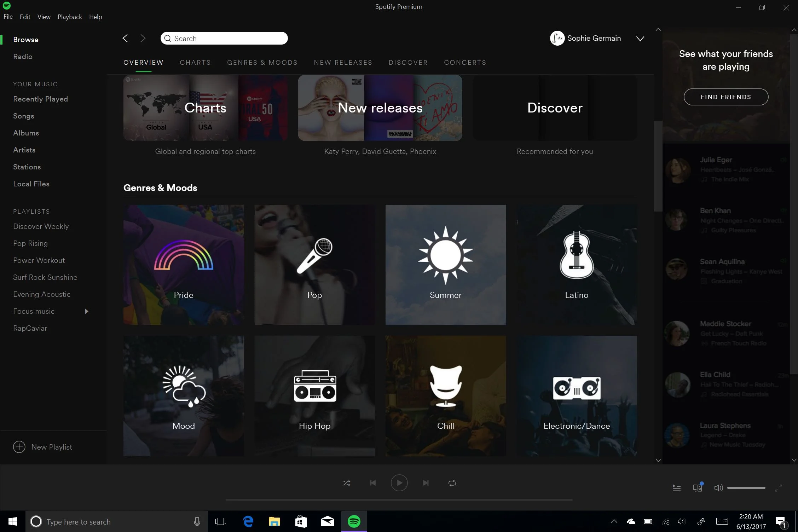Show hidden system tray icons
Viewport: 798px width, 532px height.
(614, 521)
